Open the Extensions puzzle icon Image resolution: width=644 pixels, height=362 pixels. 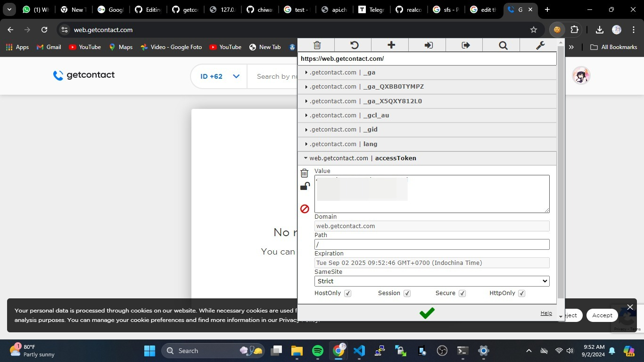pyautogui.click(x=574, y=30)
